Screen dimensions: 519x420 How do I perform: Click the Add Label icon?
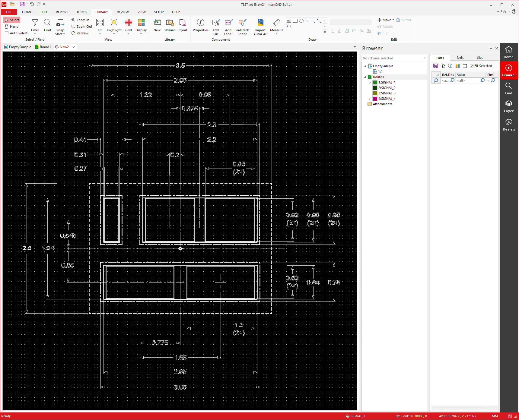point(228,23)
